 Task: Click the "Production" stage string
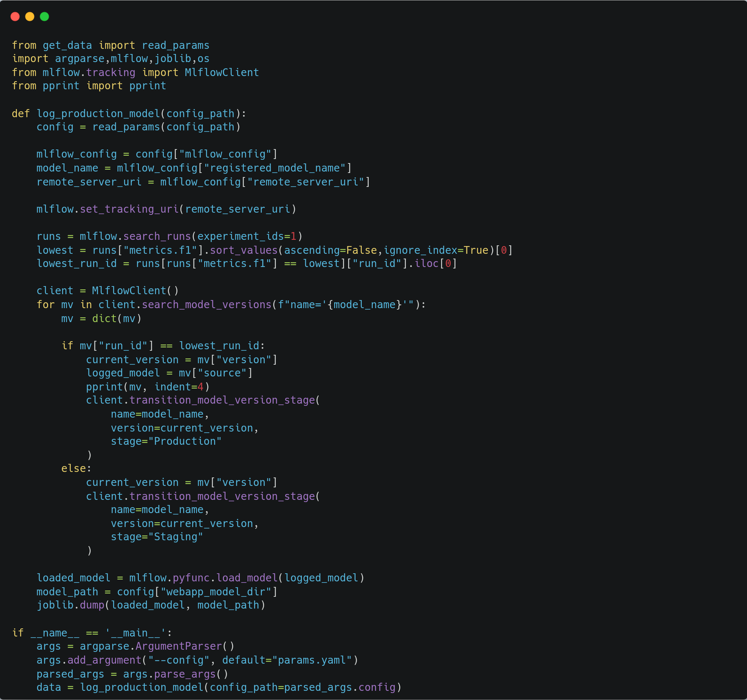pyautogui.click(x=185, y=441)
